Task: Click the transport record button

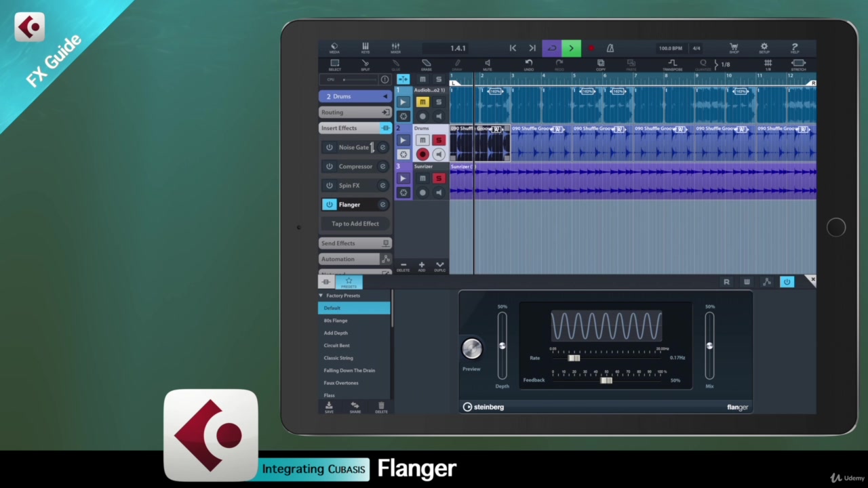Action: [x=591, y=48]
